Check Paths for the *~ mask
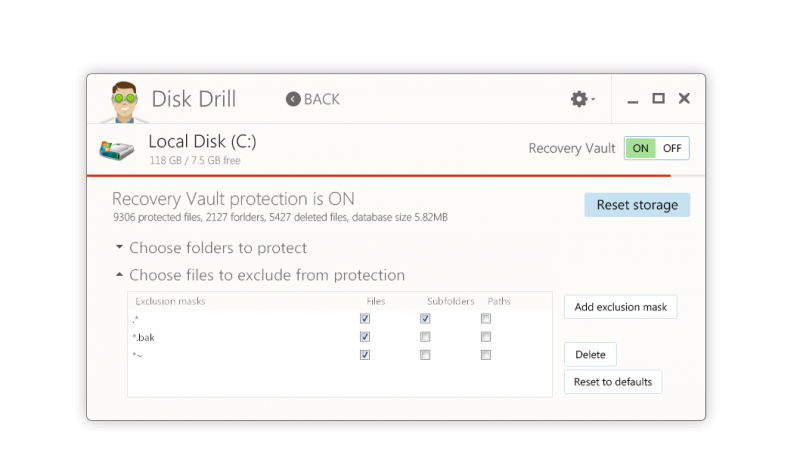This screenshot has height=467, width=800. pyautogui.click(x=486, y=355)
